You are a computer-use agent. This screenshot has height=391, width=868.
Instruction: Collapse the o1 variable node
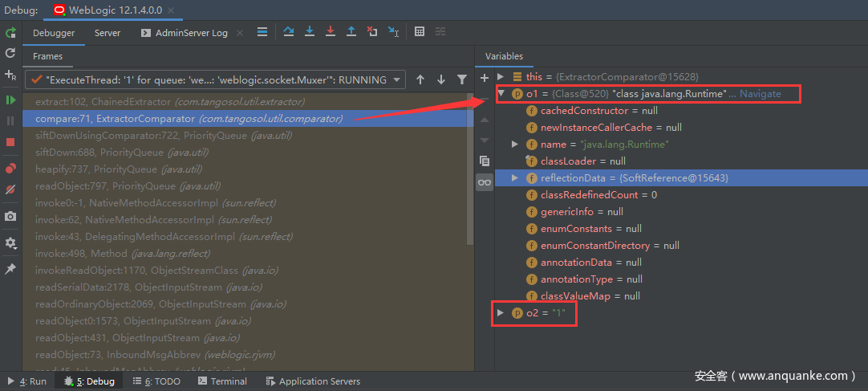click(502, 94)
